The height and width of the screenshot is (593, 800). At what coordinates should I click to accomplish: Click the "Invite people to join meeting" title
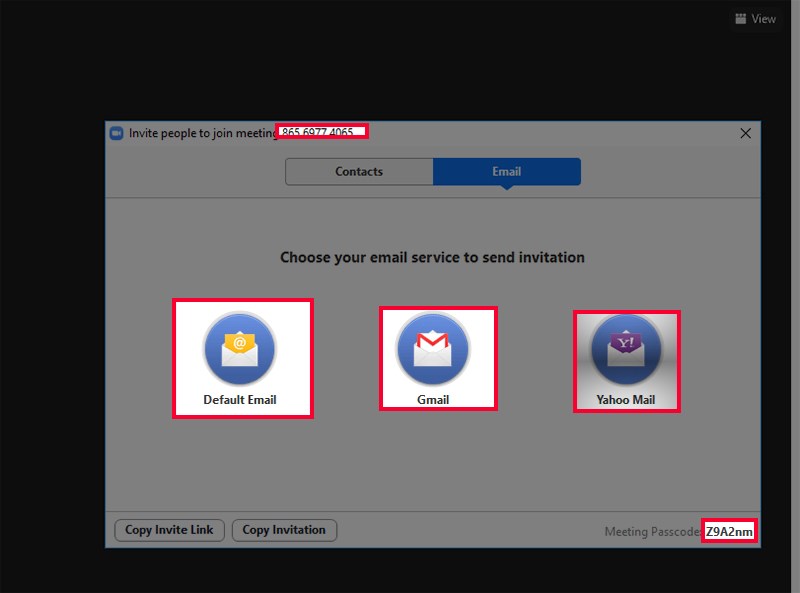point(202,133)
